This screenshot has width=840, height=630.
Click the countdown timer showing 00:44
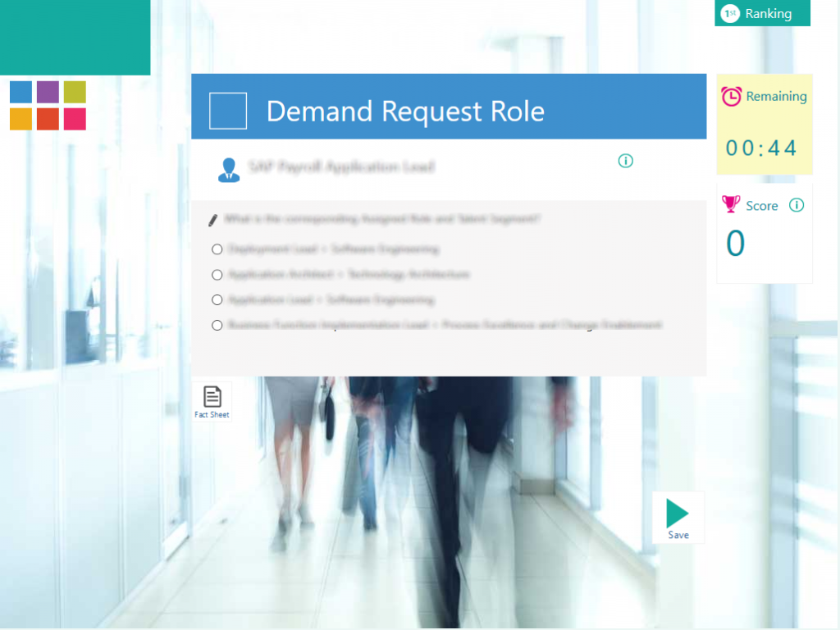click(763, 148)
